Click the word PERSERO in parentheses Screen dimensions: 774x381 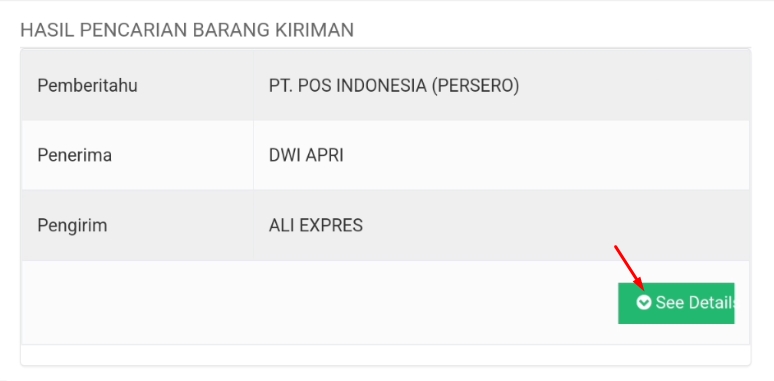point(475,86)
